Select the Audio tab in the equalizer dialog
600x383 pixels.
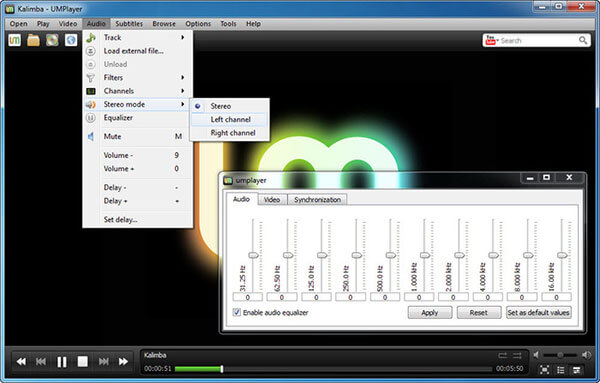[241, 199]
